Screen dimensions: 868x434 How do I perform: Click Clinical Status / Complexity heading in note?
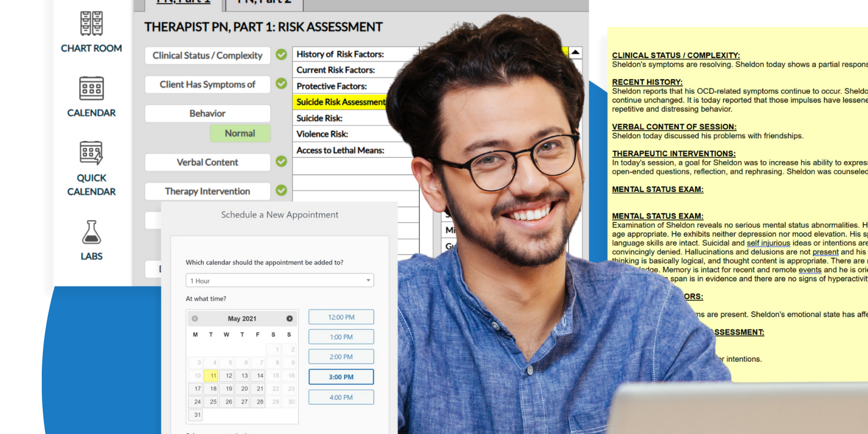[676, 55]
